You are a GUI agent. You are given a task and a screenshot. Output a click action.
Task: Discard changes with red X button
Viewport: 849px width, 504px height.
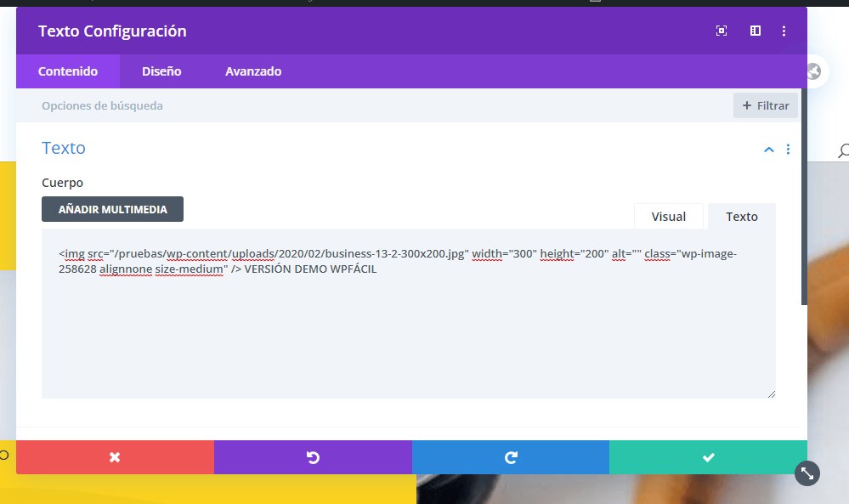[x=115, y=457]
